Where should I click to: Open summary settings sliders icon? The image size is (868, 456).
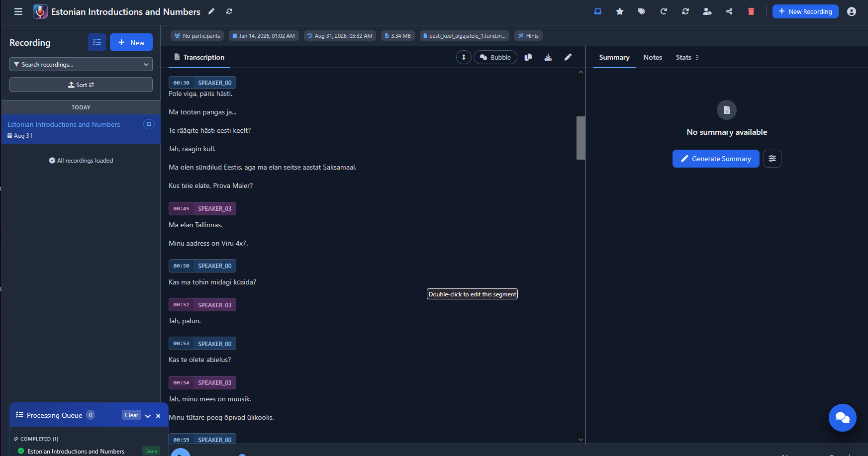[x=772, y=159]
